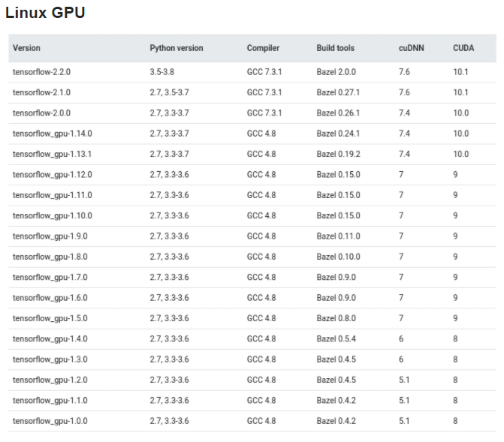Click GCC 7.3.1 in tensorflow-2.2.0 row
Screen dimensions: 504x442
264,72
